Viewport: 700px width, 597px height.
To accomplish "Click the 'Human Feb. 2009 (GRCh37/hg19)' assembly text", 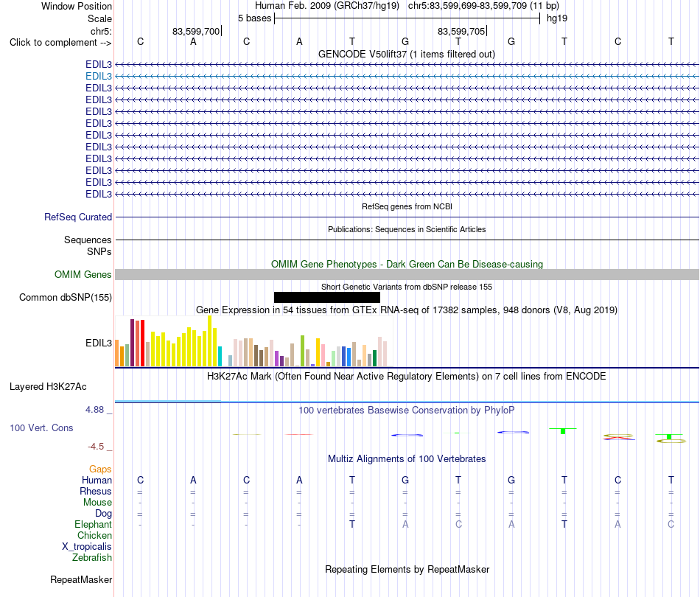I will pyautogui.click(x=326, y=6).
